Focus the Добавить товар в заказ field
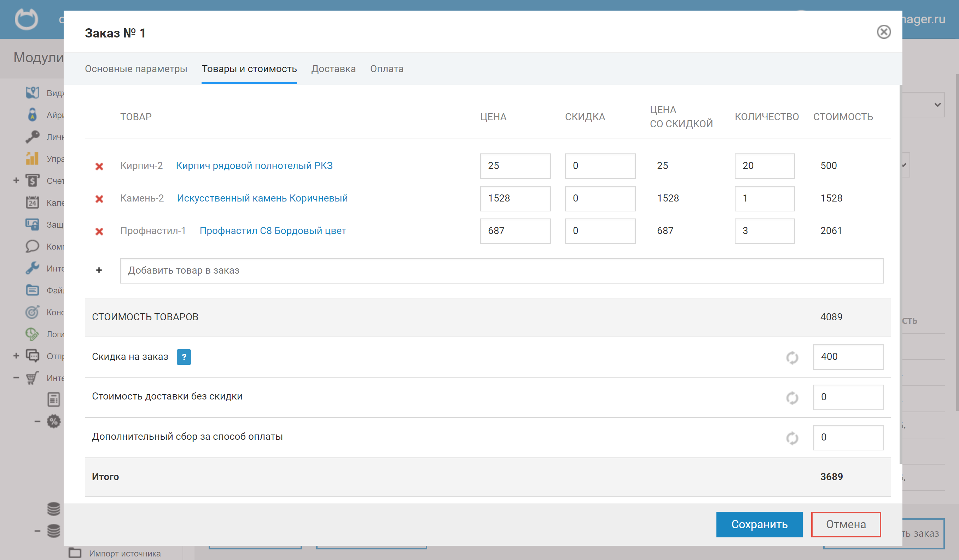 point(502,271)
